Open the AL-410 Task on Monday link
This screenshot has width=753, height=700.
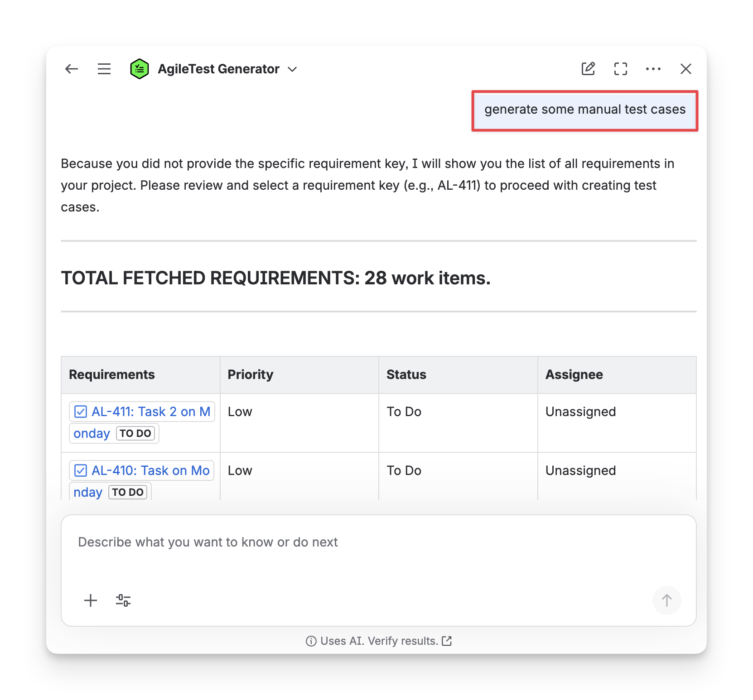150,470
